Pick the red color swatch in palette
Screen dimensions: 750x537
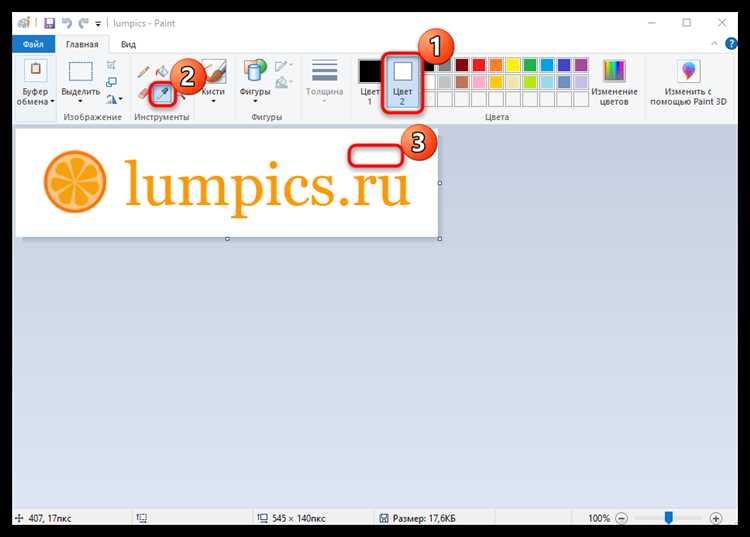tap(479, 65)
